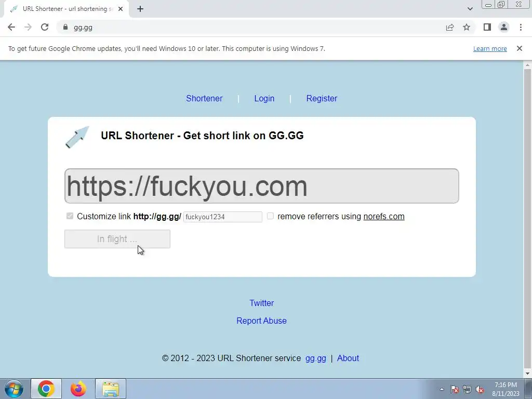Click the scrollbar down arrow

(527, 374)
